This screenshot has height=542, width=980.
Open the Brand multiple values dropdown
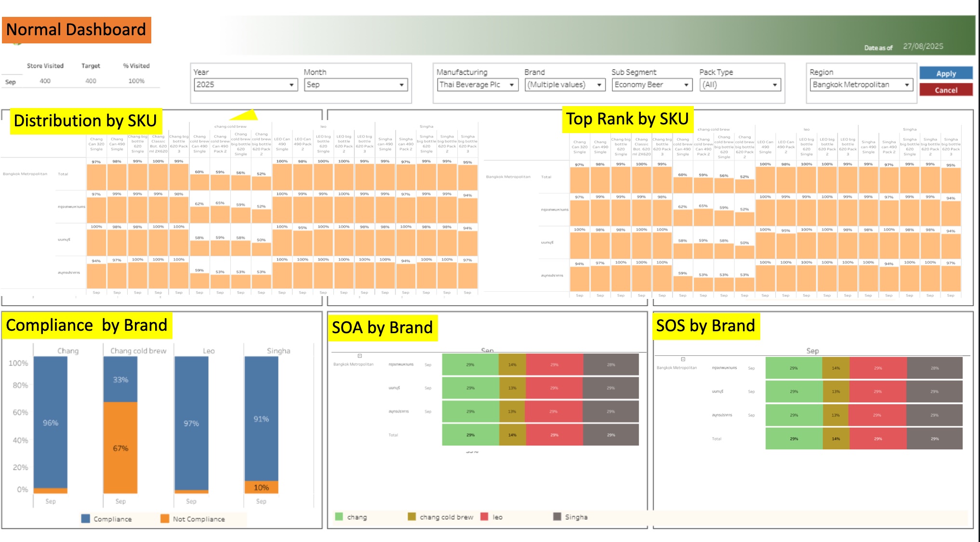565,85
